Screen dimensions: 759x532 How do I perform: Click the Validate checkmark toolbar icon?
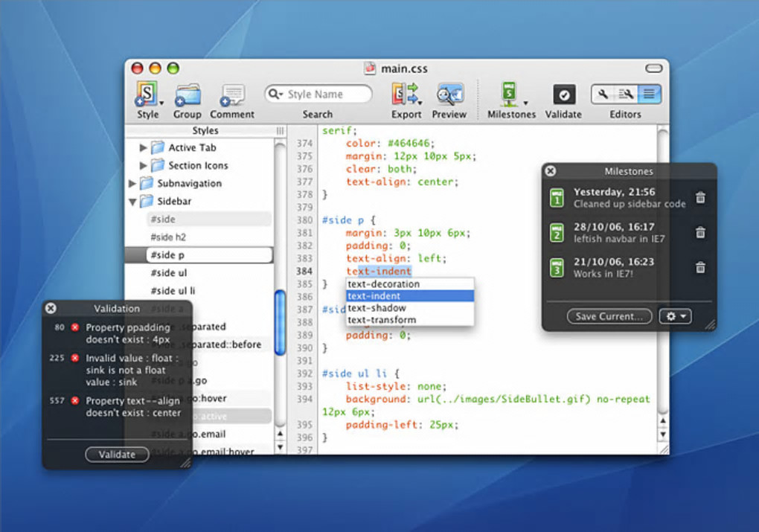click(x=563, y=95)
